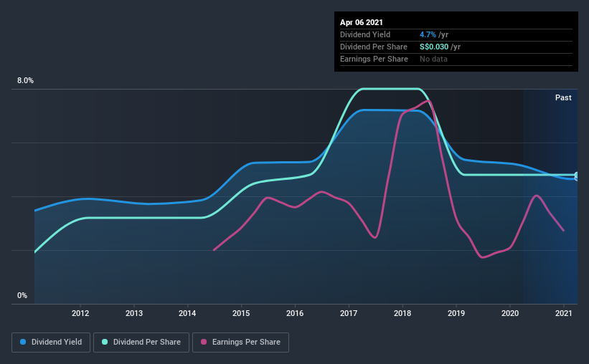Click the 'Past' region label
Image resolution: width=589 pixels, height=364 pixels.
click(563, 97)
